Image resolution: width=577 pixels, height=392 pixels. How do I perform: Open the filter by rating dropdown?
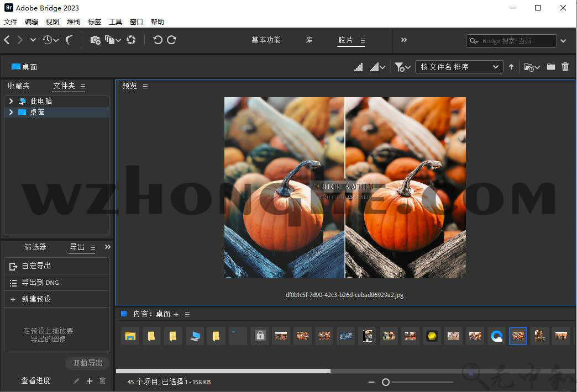click(x=402, y=67)
